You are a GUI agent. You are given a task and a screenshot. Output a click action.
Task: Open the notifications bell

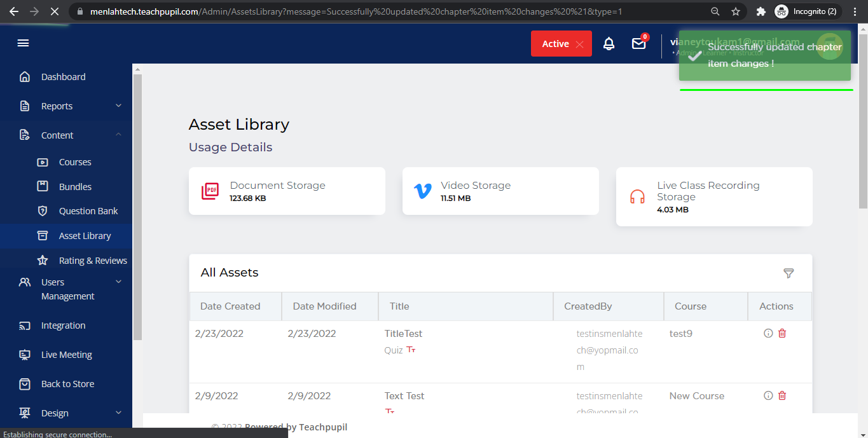click(x=609, y=44)
